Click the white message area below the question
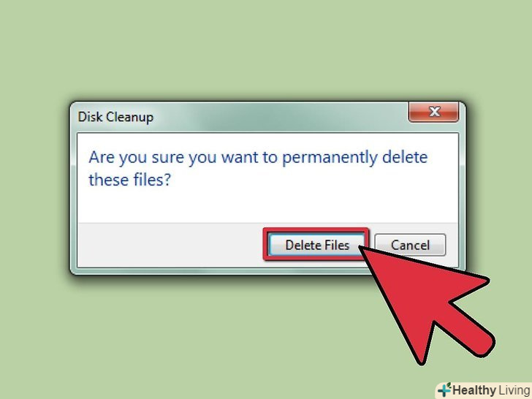532x399 pixels. pos(268,206)
